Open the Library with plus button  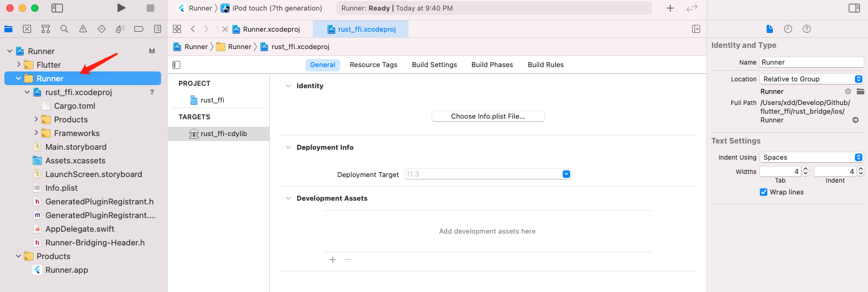pyautogui.click(x=670, y=8)
